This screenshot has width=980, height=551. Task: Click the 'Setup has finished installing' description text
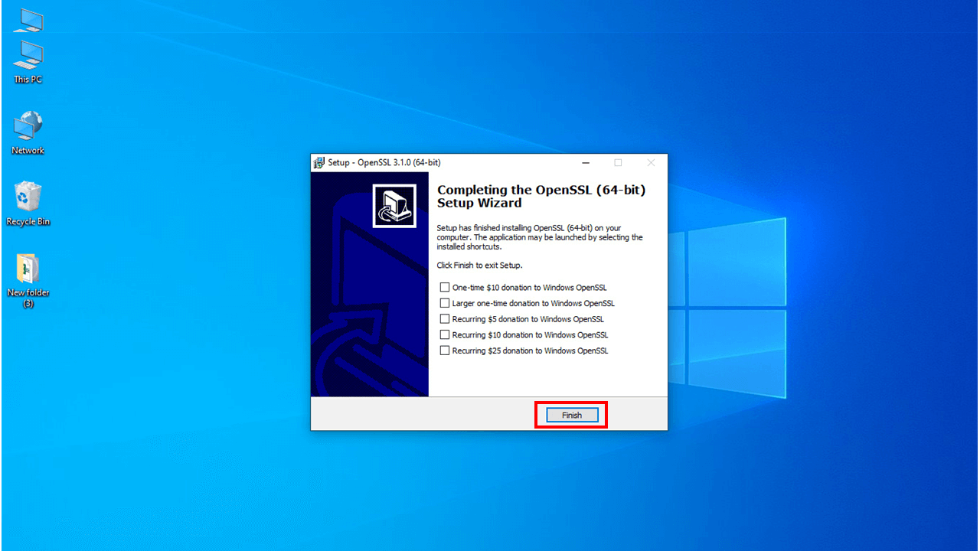pyautogui.click(x=539, y=237)
